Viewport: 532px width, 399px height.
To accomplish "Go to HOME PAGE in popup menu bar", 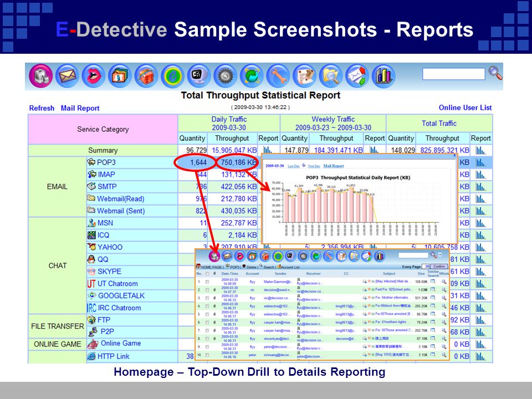I will click(x=211, y=267).
